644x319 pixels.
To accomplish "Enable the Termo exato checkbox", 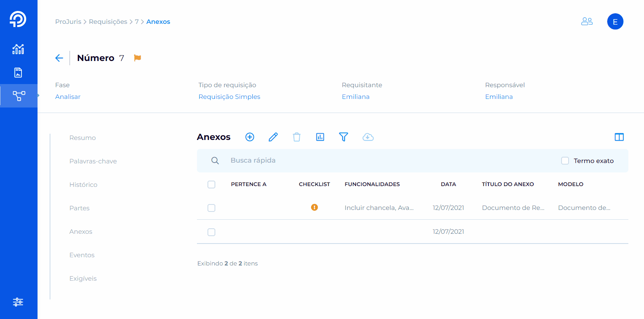I will 565,161.
